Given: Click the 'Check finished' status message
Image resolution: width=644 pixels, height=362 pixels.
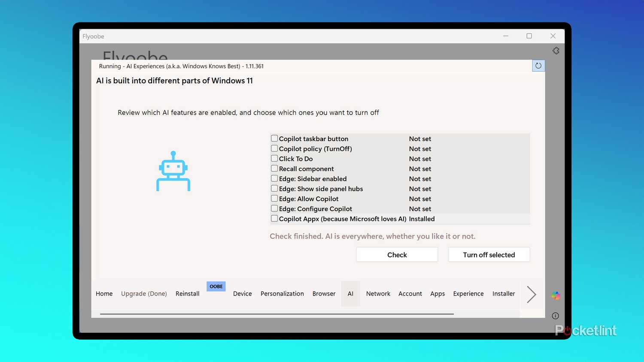Looking at the screenshot, I should tap(373, 236).
